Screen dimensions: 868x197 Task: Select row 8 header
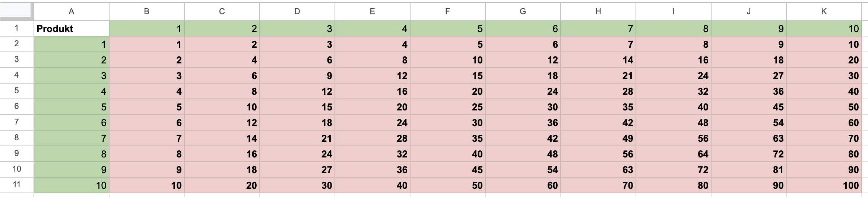pos(17,138)
